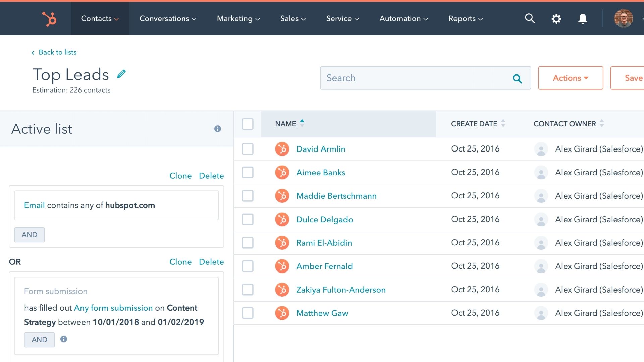Viewport: 644px width, 362px height.
Task: Click the notifications bell icon
Action: (x=583, y=18)
